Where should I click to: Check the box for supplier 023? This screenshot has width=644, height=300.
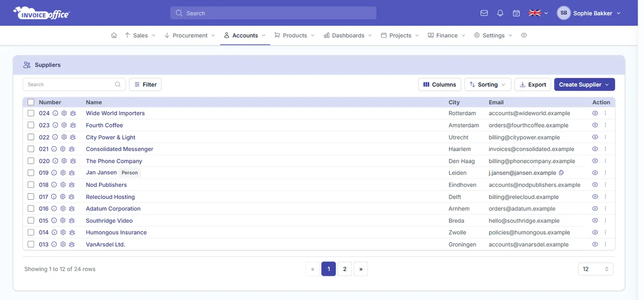click(31, 125)
